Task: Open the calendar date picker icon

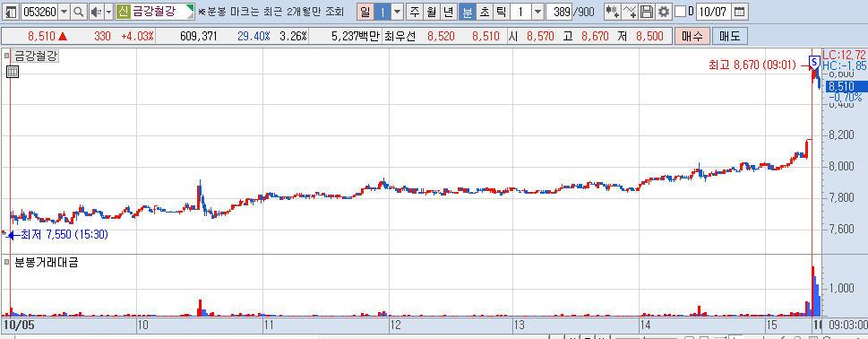Action: coord(740,11)
